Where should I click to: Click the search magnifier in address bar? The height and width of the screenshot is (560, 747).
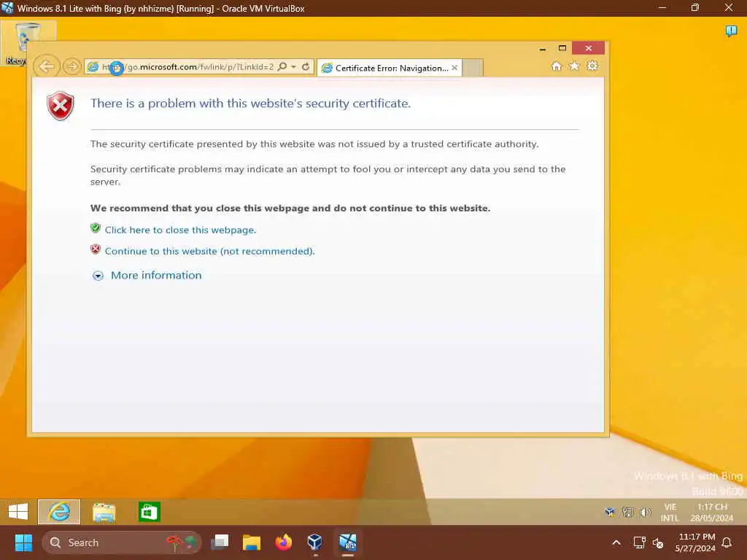(282, 66)
